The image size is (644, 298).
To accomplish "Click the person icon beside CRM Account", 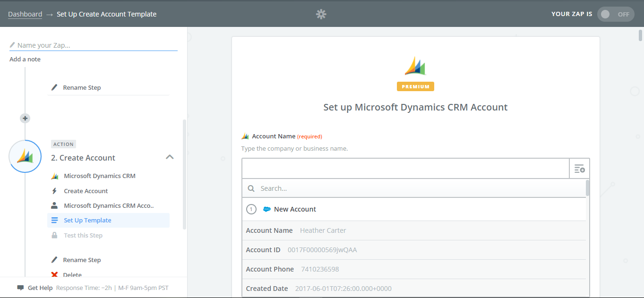I will point(54,206).
